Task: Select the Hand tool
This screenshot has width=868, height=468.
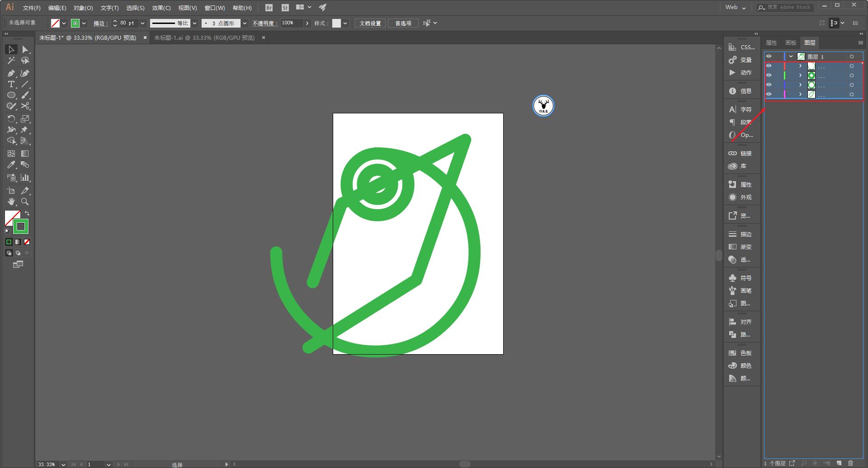Action: (11, 201)
